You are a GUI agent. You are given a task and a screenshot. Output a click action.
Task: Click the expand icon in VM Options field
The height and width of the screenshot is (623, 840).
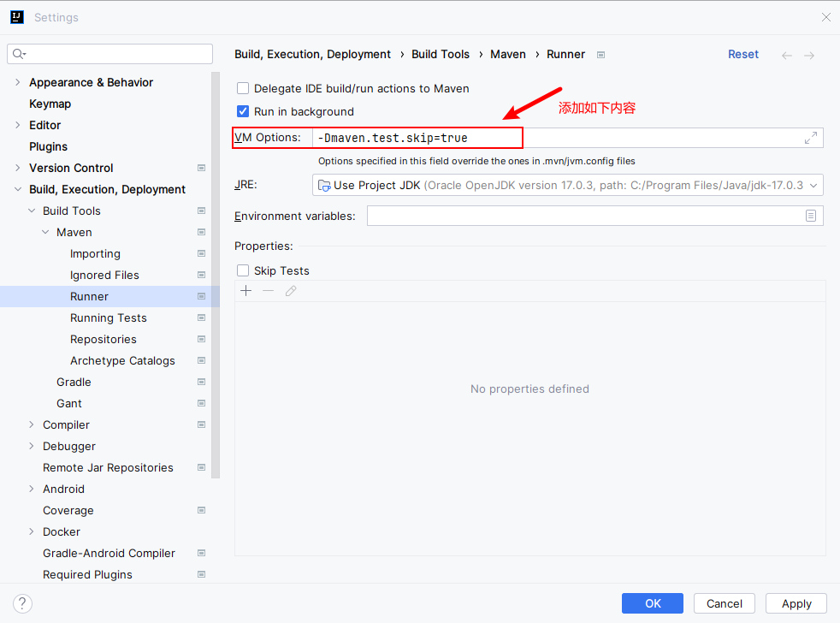pos(811,138)
